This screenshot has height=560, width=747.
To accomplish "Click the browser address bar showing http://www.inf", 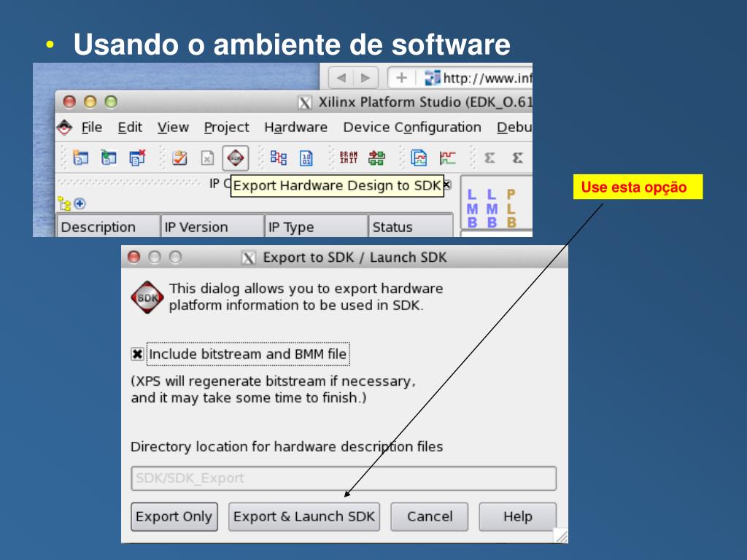I will 476,77.
